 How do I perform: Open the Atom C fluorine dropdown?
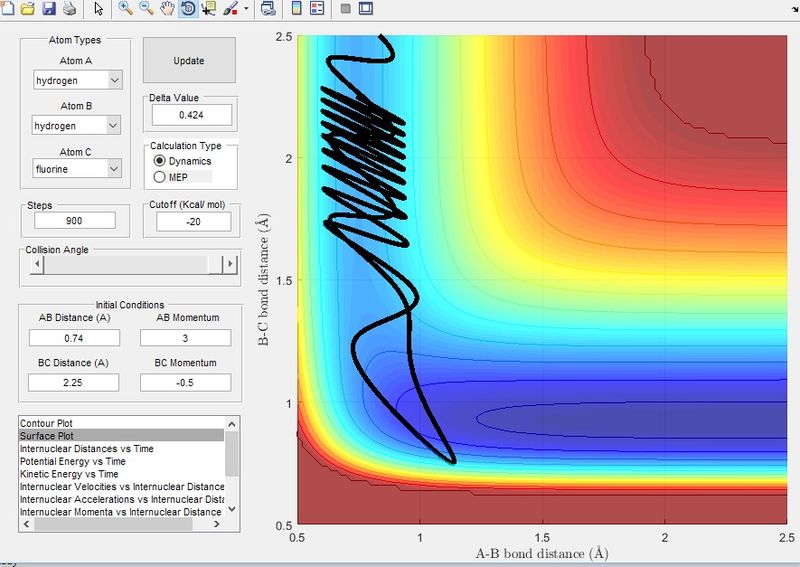pos(77,168)
